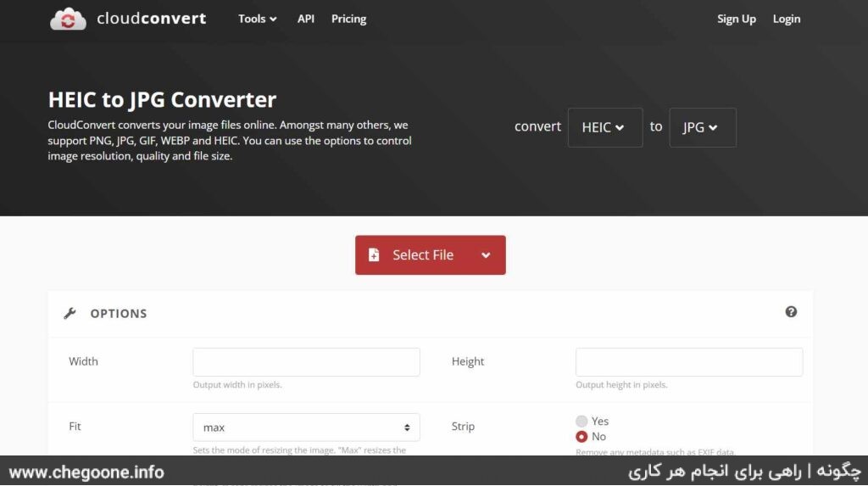Screen dimensions: 868x486
Task: Click the 'Output height in pixels.' hint
Action: click(621, 384)
